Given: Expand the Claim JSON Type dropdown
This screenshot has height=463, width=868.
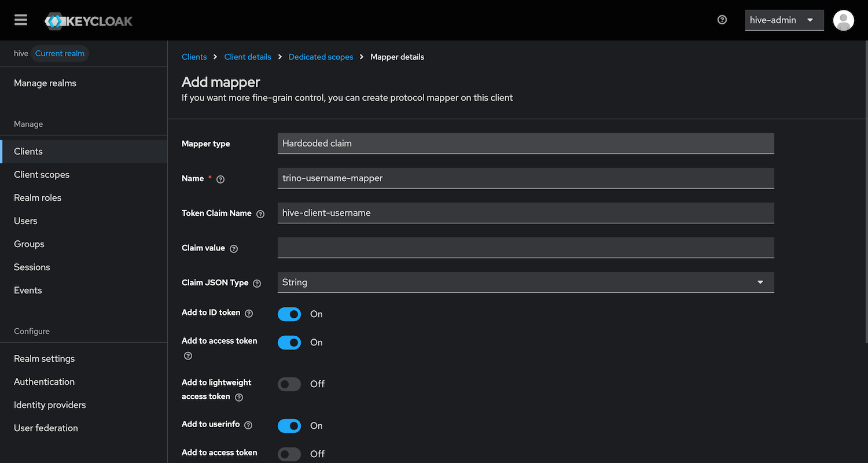Looking at the screenshot, I should tap(525, 282).
